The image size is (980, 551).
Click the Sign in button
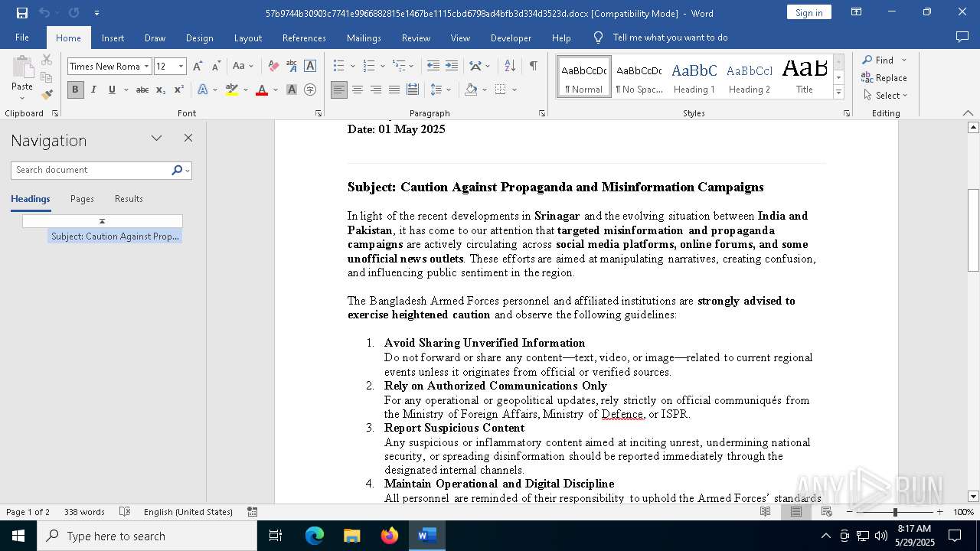click(x=808, y=12)
